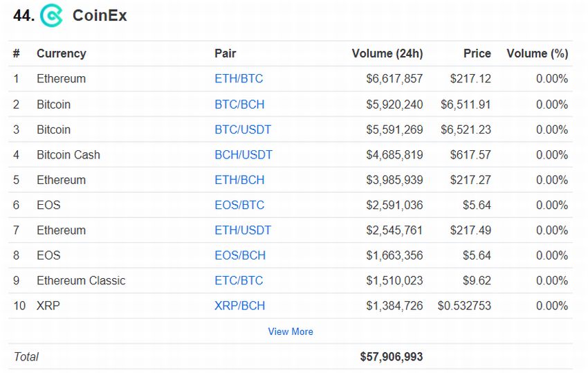Select the total volume $57,906,993 value
This screenshot has height=373, width=588.
(392, 357)
